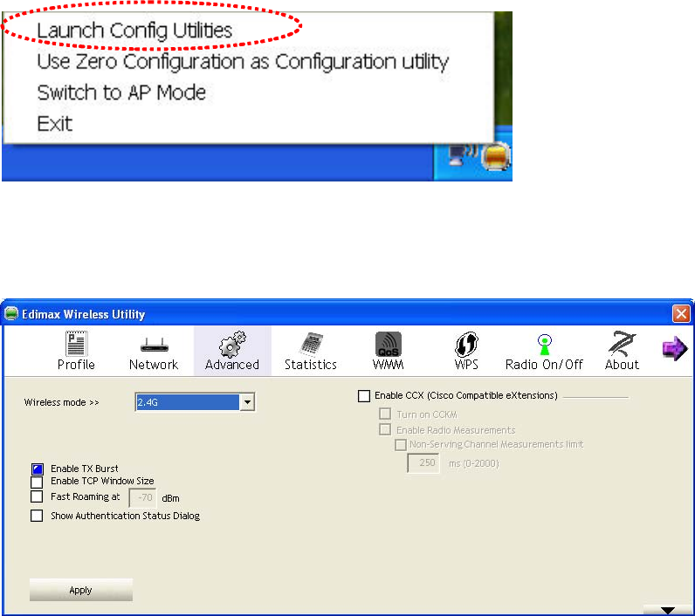695x616 pixels.
Task: Open the About icon
Action: (x=622, y=344)
